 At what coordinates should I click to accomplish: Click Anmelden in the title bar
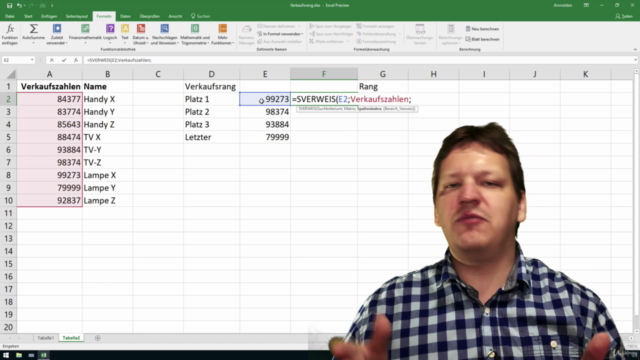(562, 5)
